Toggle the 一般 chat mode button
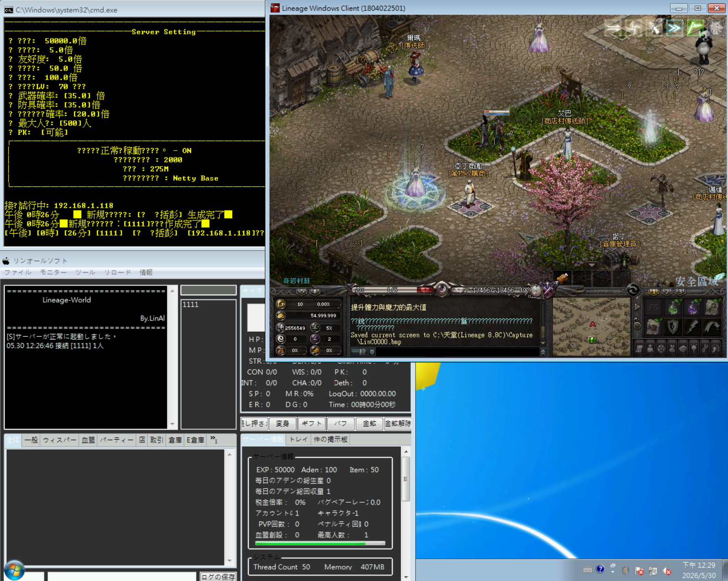Image resolution: width=728 pixels, height=581 pixels. click(x=359, y=352)
